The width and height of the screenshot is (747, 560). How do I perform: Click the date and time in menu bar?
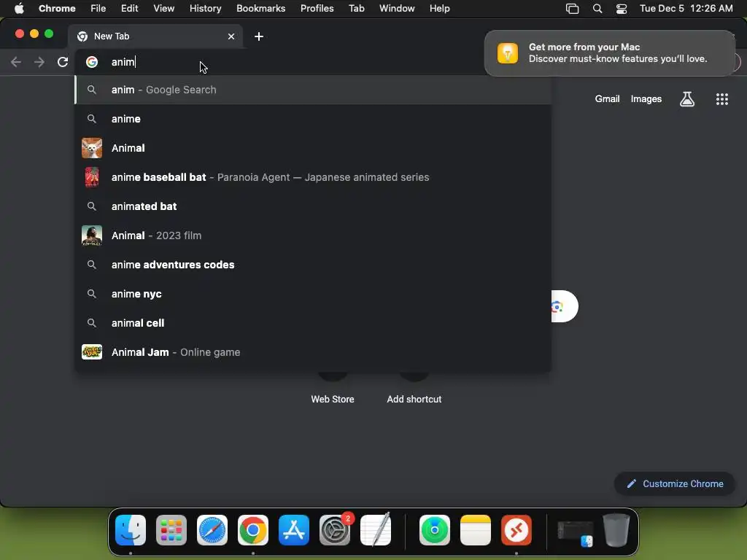686,9
